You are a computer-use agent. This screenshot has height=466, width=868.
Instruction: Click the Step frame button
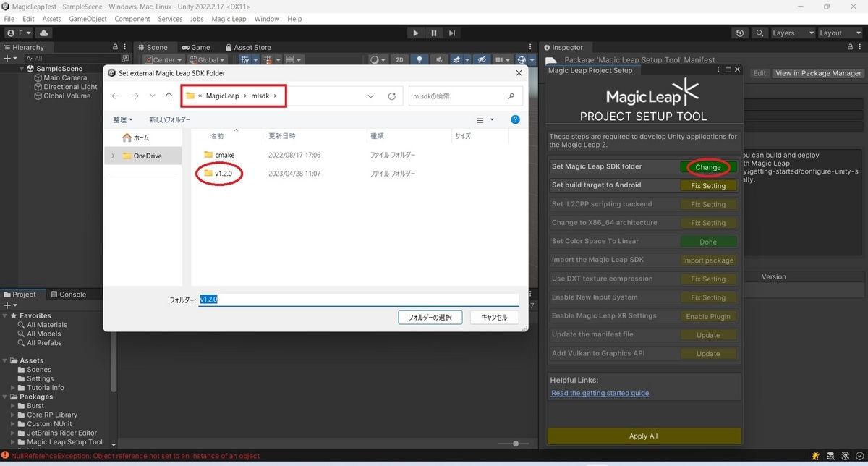(452, 33)
